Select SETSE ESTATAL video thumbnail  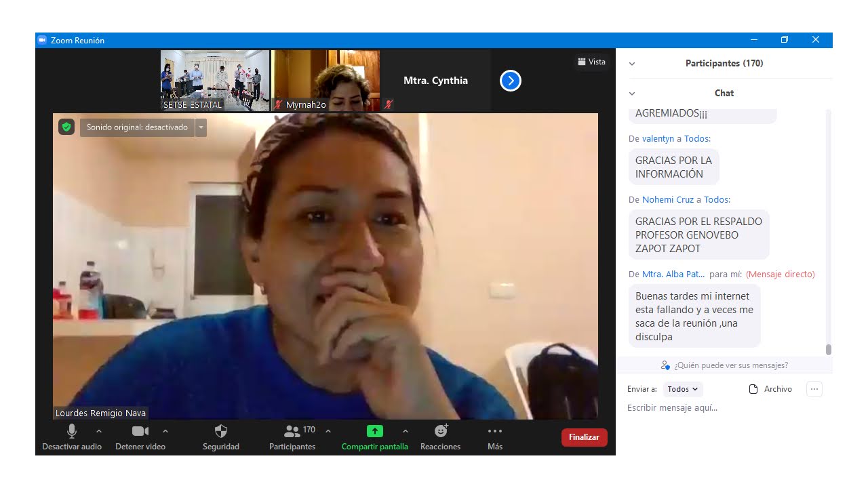(x=215, y=80)
